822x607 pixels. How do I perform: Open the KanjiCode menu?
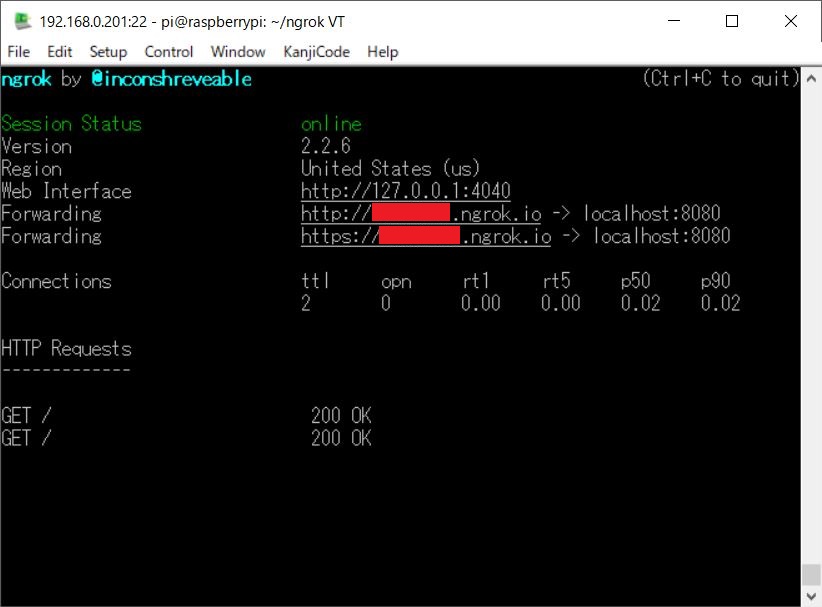pos(316,52)
